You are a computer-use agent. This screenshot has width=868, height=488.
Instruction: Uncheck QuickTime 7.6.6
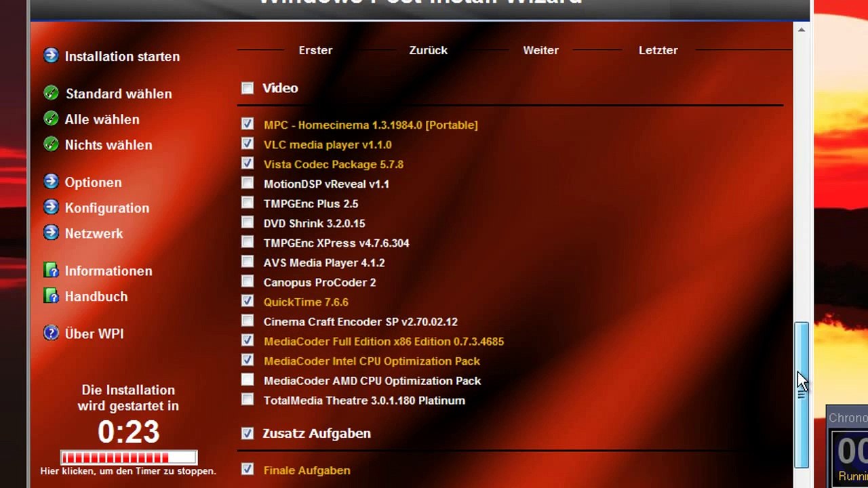point(248,301)
